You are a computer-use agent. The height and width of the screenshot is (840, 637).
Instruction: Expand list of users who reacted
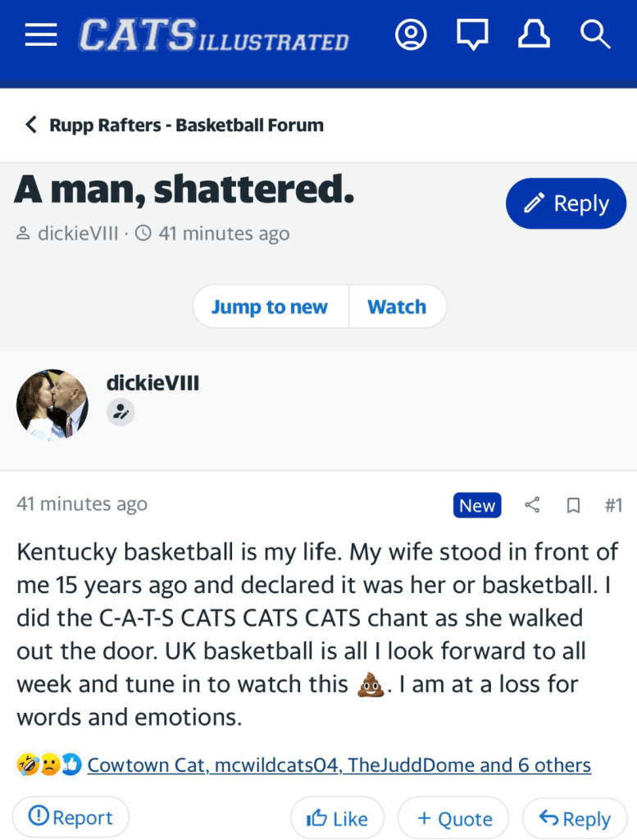pos(339,765)
